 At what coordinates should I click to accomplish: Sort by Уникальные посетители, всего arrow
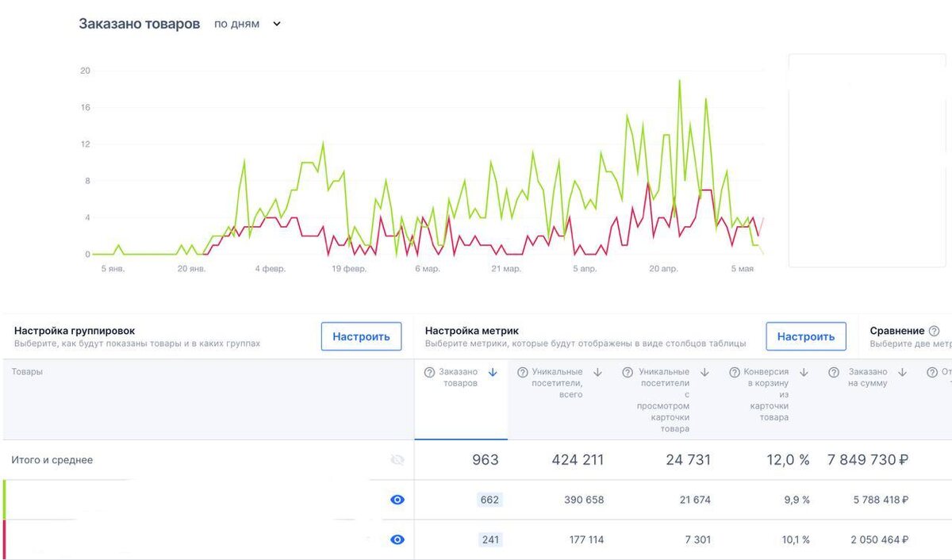tap(598, 372)
